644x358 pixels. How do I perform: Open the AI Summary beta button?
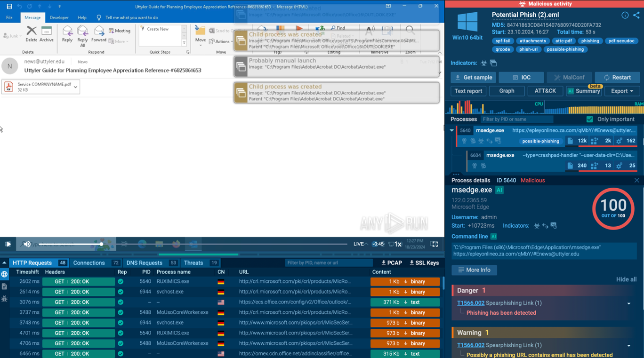584,91
